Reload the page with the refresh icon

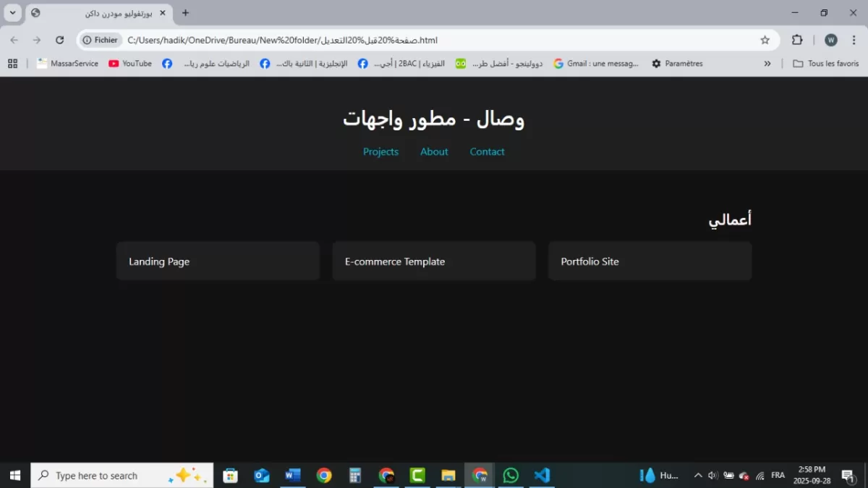[60, 41]
